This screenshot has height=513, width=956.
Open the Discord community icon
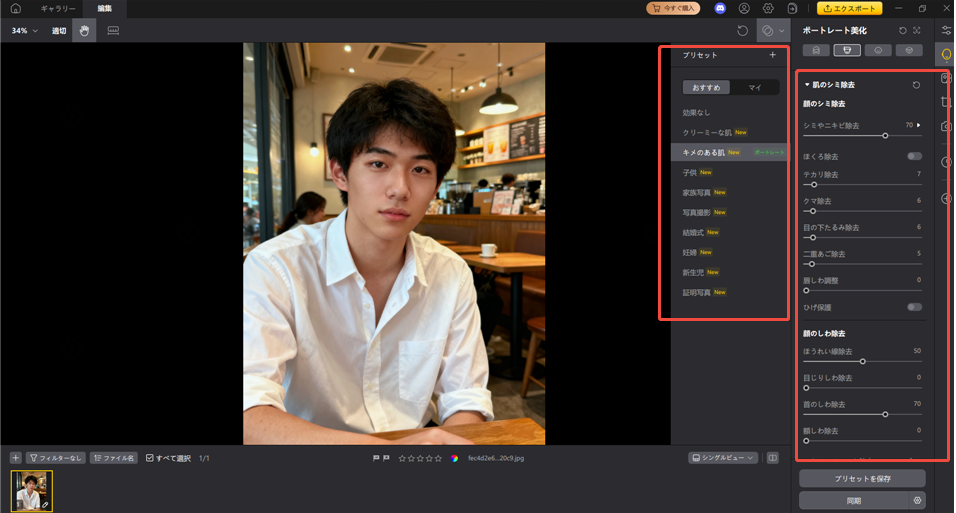[x=720, y=9]
